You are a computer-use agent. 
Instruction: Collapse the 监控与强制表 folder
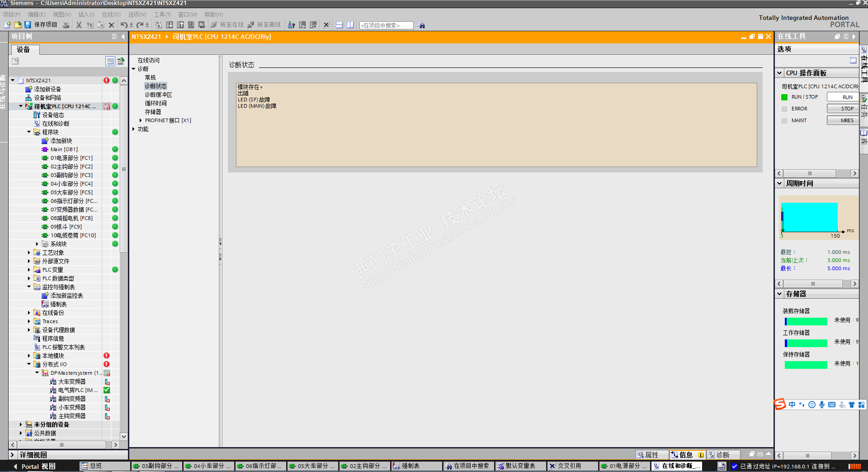tap(29, 287)
